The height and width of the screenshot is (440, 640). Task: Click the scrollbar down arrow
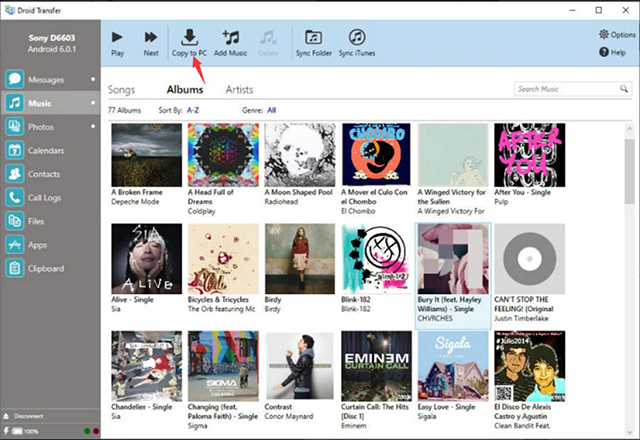(629, 432)
